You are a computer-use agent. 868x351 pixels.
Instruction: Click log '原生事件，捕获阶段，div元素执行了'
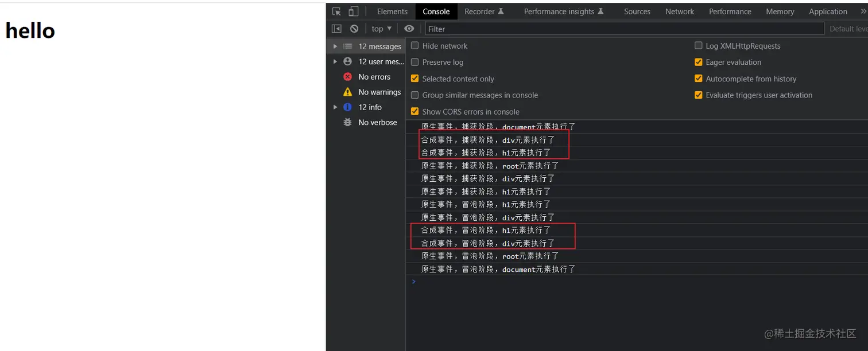point(488,178)
